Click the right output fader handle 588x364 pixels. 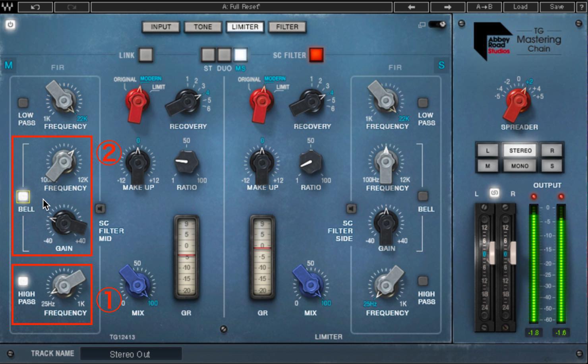512,254
